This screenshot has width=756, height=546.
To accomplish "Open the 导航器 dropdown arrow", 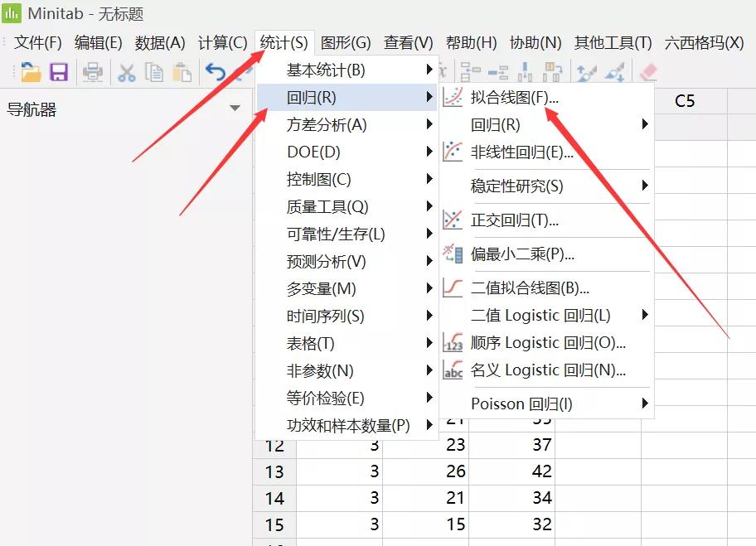I will tap(235, 108).
